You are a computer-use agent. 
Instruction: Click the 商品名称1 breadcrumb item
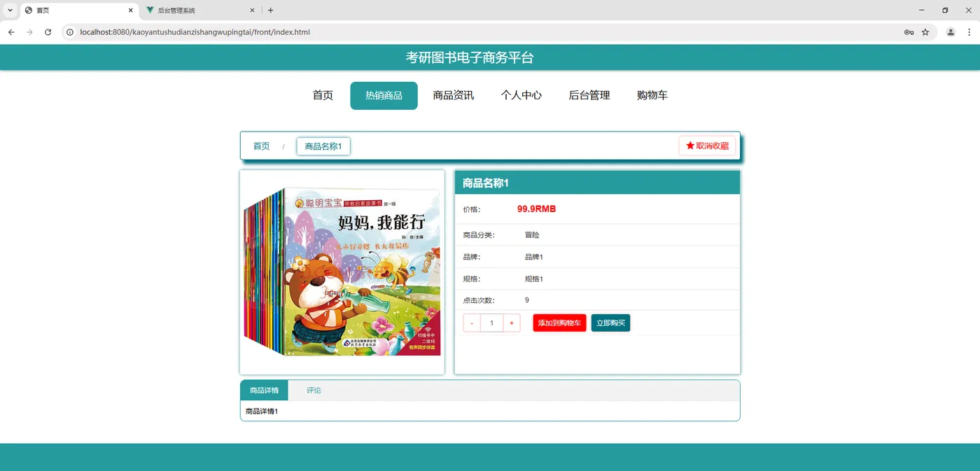click(323, 146)
